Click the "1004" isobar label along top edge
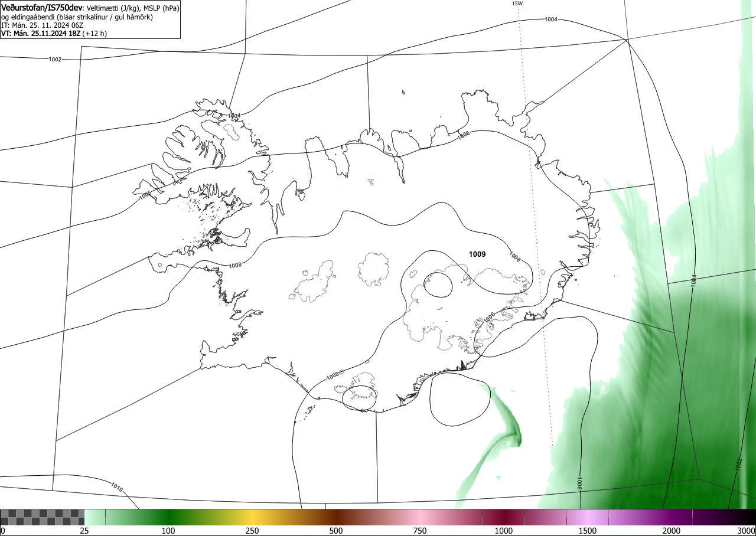Viewport: 756px width, 536px height. coord(551,19)
